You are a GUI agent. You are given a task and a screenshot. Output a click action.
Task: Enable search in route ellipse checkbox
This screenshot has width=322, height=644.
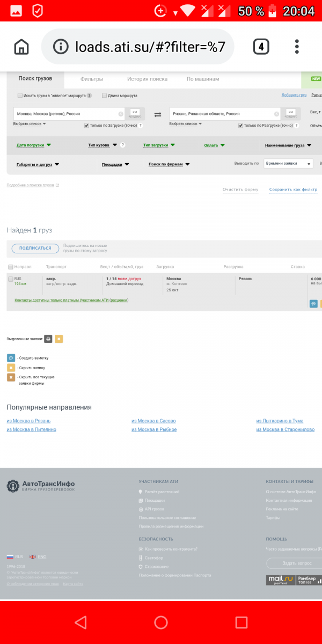20,96
